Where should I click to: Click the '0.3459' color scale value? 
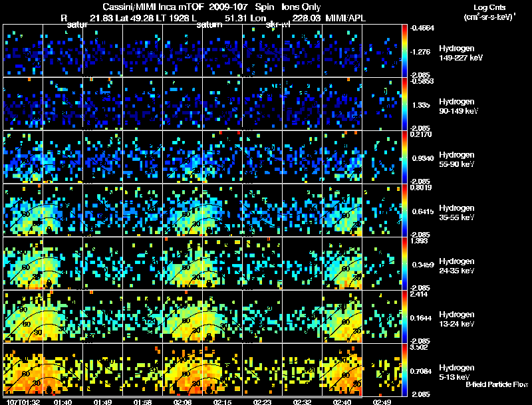coord(423,265)
